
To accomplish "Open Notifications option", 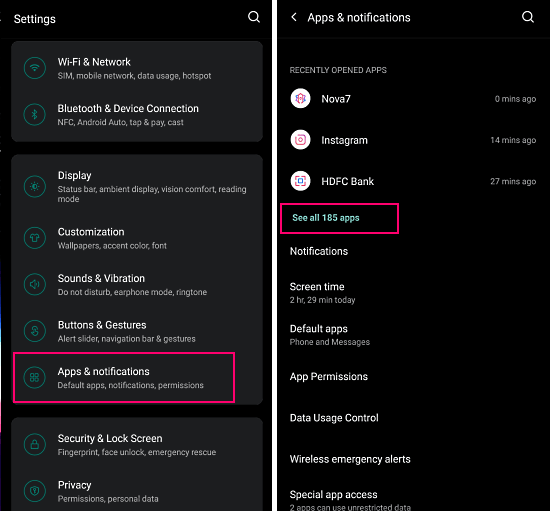I will pos(413,251).
